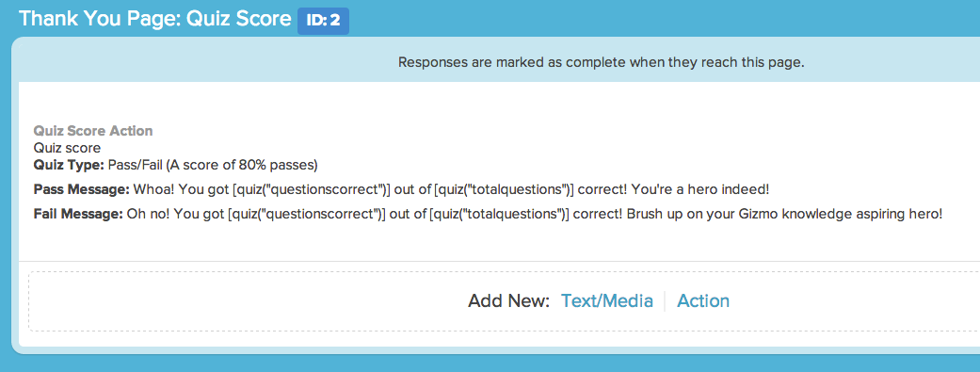The image size is (980, 372).
Task: Click the 'Add New:' label
Action: click(508, 300)
